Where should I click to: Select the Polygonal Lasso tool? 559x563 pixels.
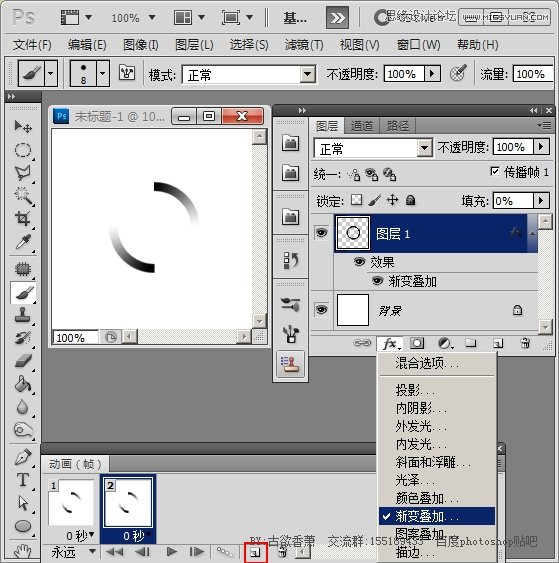pos(23,173)
